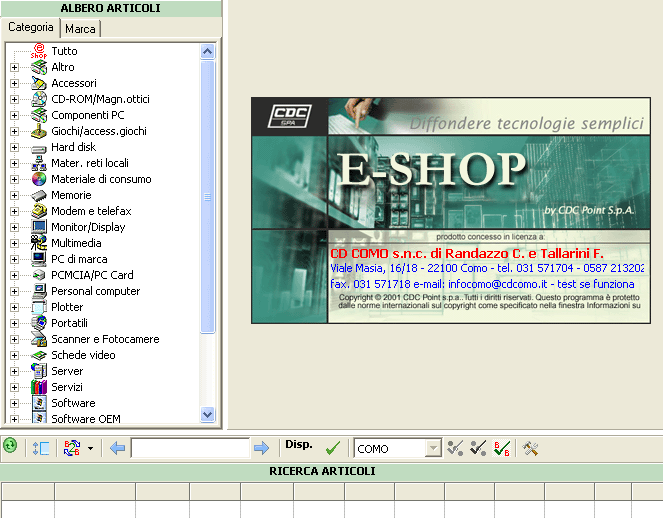Select the Tutto e-Shop icon
This screenshot has width=663, height=518.
tap(38, 51)
